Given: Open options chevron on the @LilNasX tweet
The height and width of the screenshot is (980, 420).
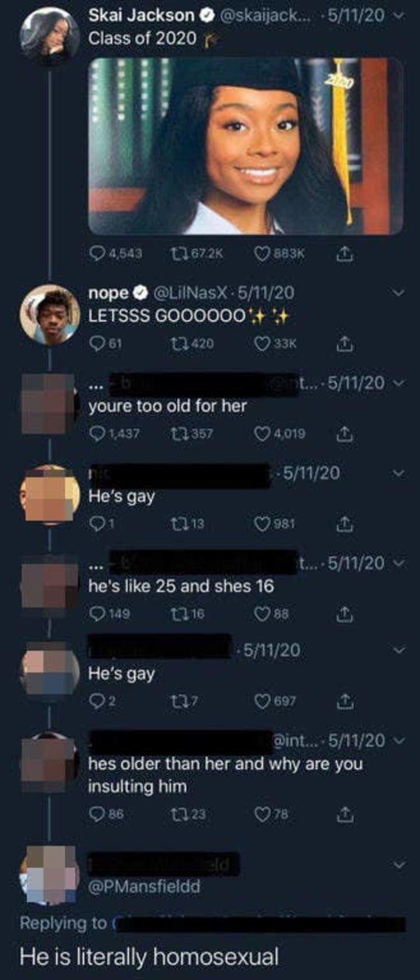Looking at the screenshot, I should [399, 292].
